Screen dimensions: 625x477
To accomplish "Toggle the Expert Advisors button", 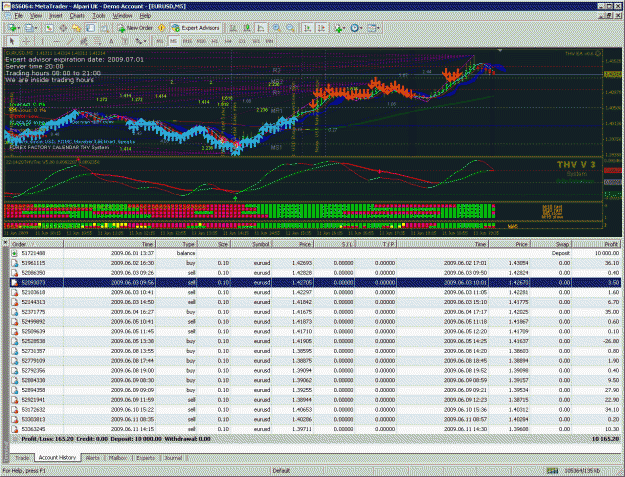I will (x=196, y=28).
